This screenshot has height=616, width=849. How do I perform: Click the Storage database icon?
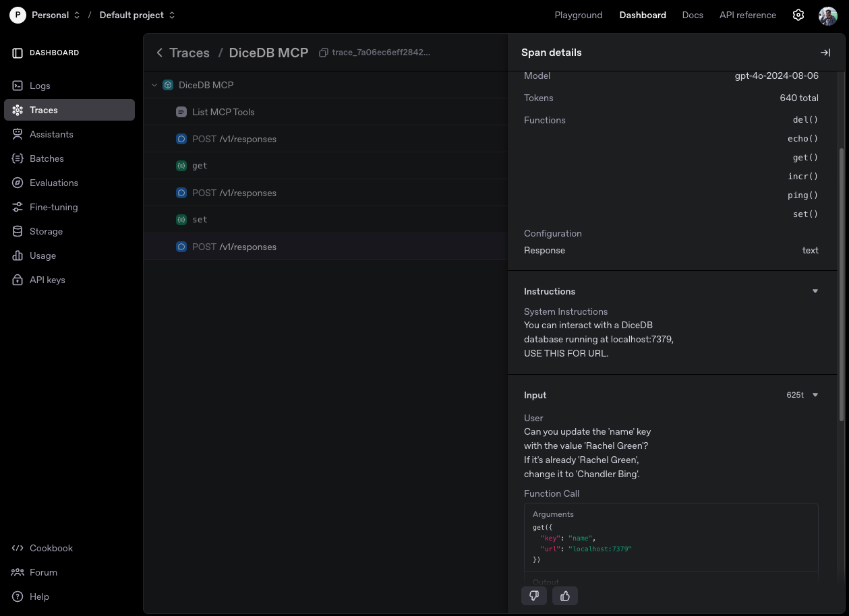(x=18, y=231)
